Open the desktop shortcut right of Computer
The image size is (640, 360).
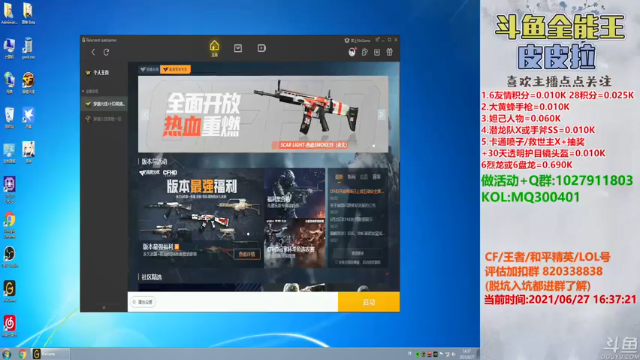point(28,48)
